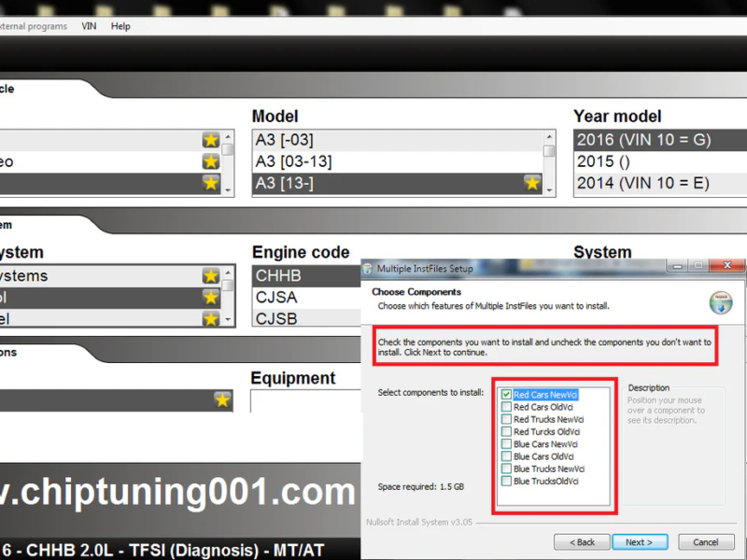Click the star icon beside A3 [13-]
The width and height of the screenshot is (747, 560).
click(x=532, y=183)
